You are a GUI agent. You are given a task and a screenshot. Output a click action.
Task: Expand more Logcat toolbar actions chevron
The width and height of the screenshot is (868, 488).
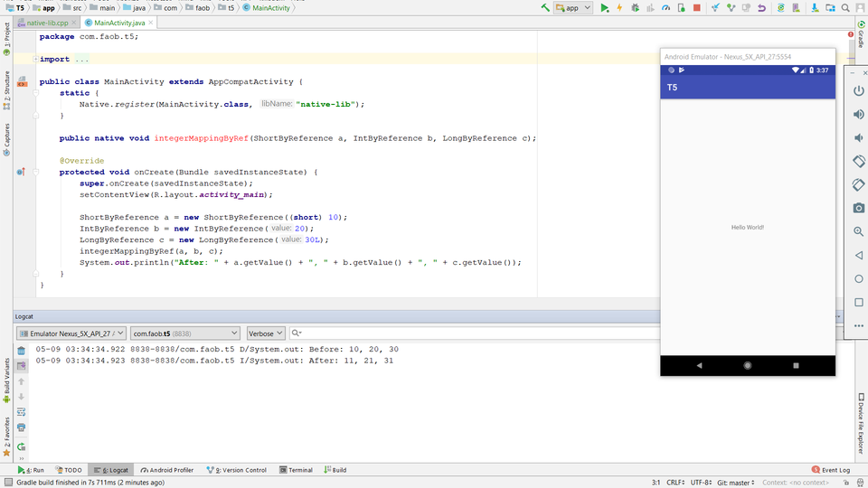21,459
